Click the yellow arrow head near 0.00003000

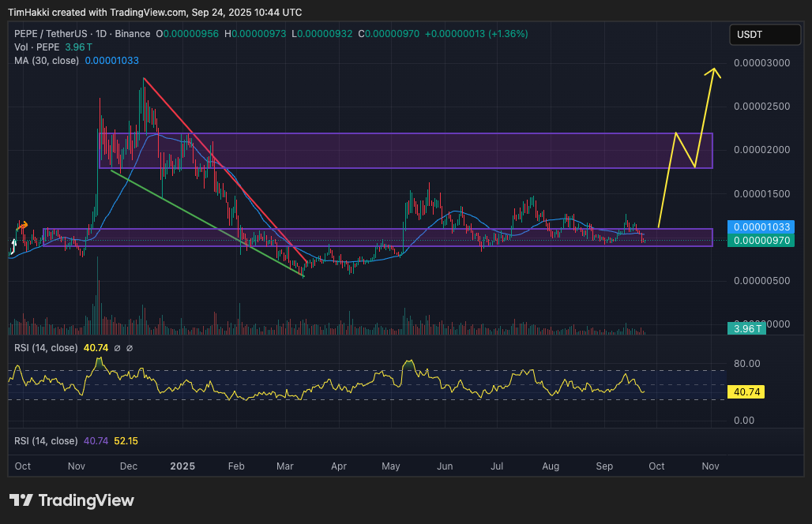tap(713, 73)
